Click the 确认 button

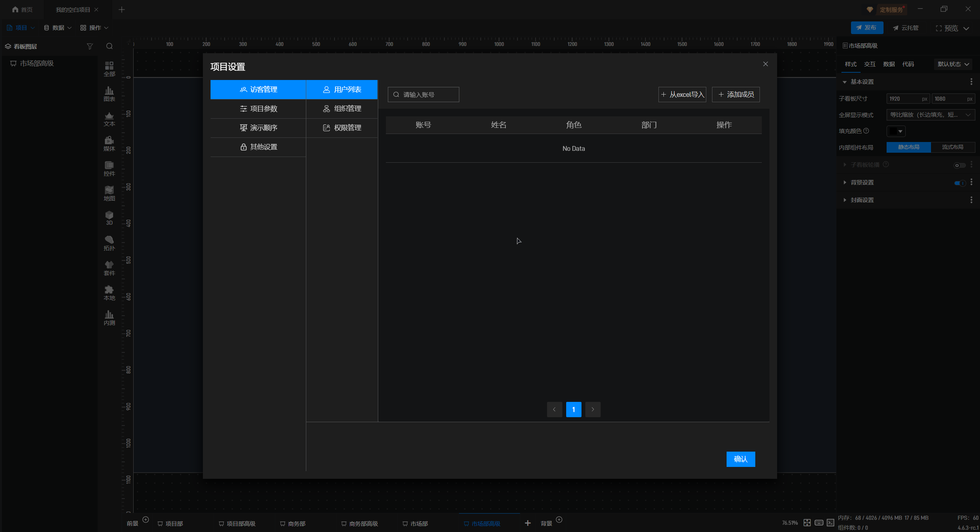tap(740, 459)
